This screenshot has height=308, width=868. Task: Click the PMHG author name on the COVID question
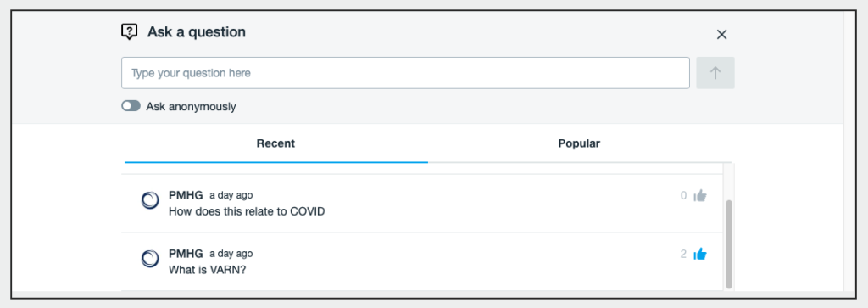[x=186, y=195]
